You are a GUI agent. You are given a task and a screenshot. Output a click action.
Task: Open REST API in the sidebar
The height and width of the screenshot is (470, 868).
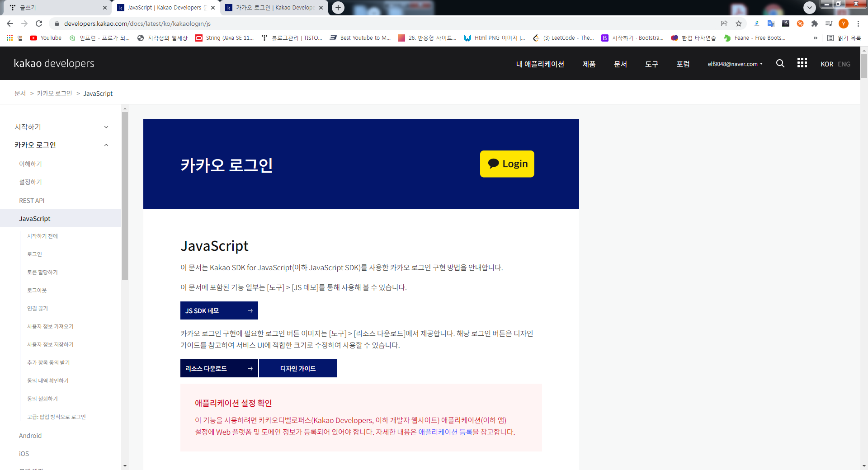point(32,201)
